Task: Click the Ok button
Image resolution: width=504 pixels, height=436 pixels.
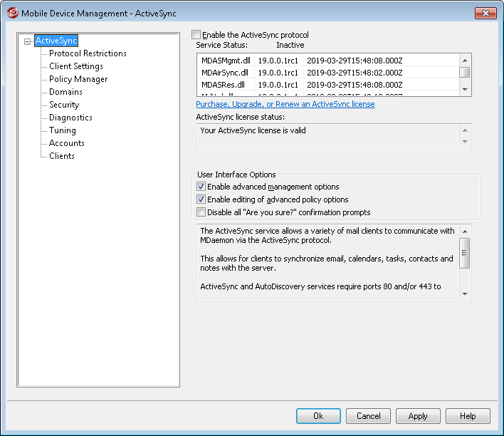Action: (318, 416)
